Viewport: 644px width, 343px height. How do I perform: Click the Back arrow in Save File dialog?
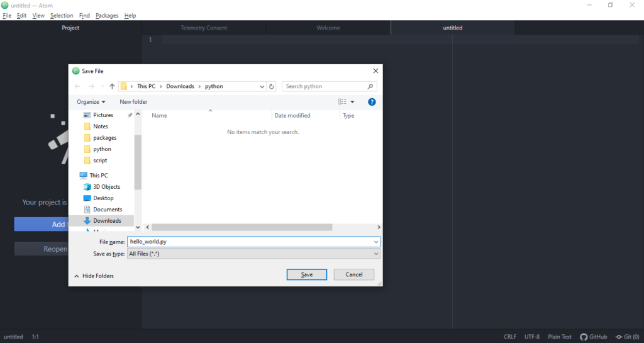[x=77, y=86]
